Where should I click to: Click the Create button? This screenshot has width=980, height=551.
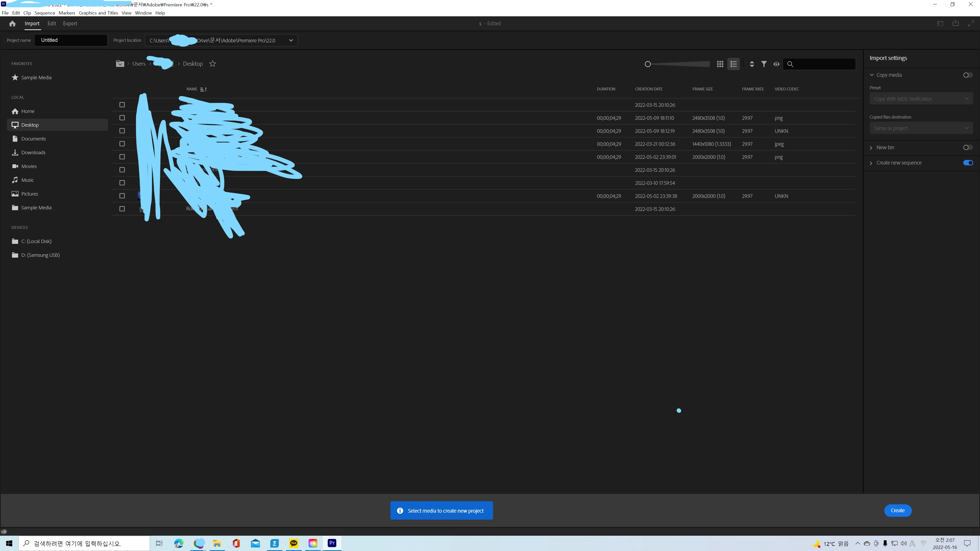(x=898, y=510)
